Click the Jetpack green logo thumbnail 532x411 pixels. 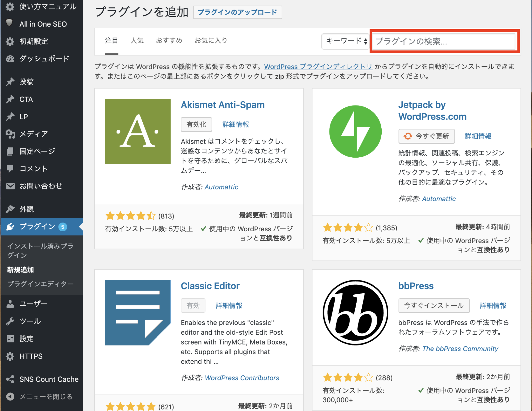tap(355, 131)
